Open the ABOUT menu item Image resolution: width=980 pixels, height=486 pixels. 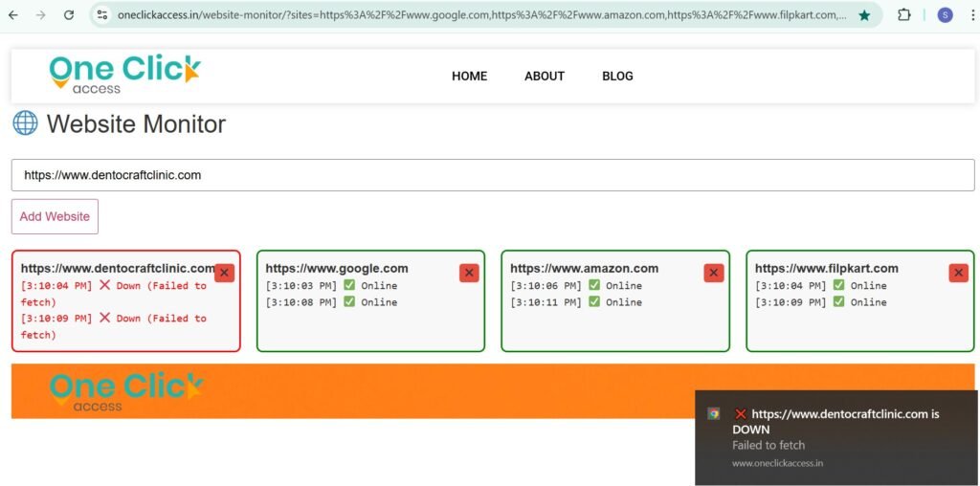tap(545, 77)
